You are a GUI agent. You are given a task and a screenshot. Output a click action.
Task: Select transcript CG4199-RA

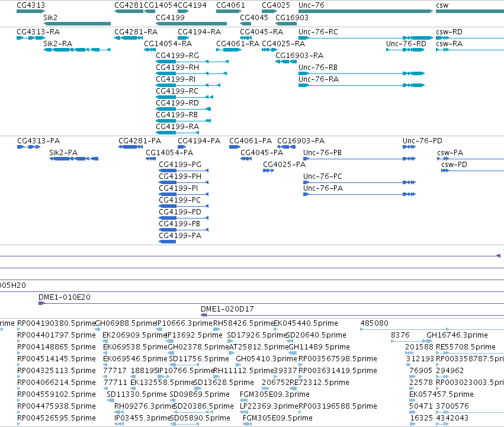(x=178, y=133)
